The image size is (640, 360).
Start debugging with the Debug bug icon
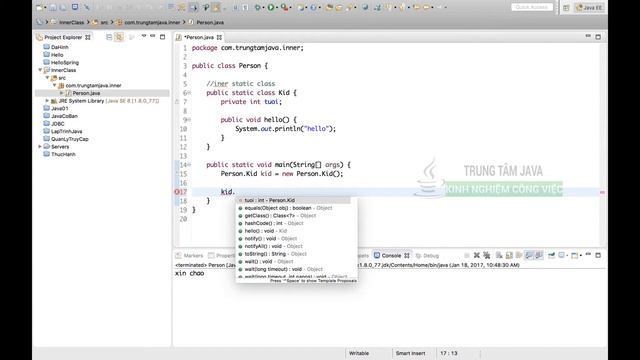click(258, 7)
